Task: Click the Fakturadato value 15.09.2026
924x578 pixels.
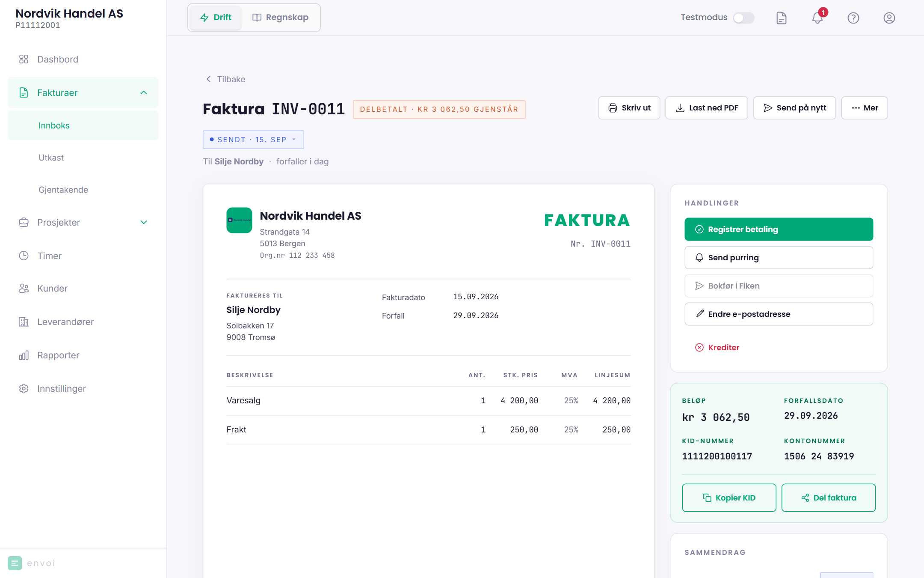Action: pos(476,297)
